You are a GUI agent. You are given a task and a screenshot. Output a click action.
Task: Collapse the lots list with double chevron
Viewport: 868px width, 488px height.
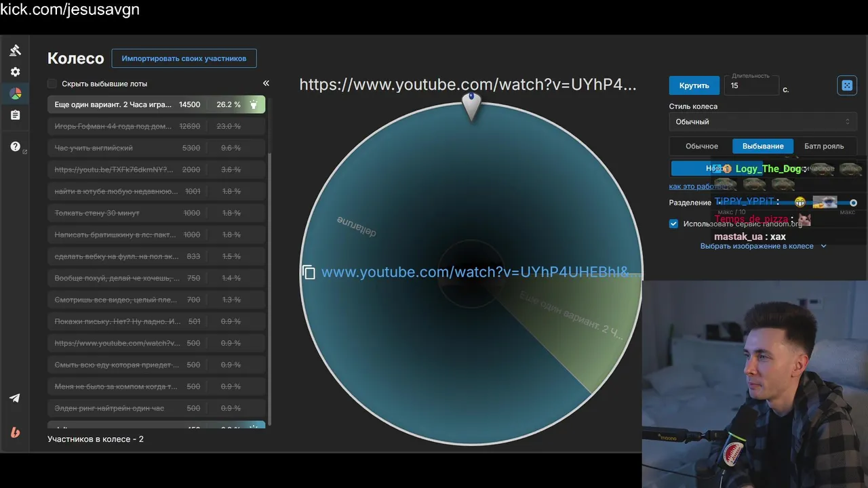pyautogui.click(x=266, y=83)
